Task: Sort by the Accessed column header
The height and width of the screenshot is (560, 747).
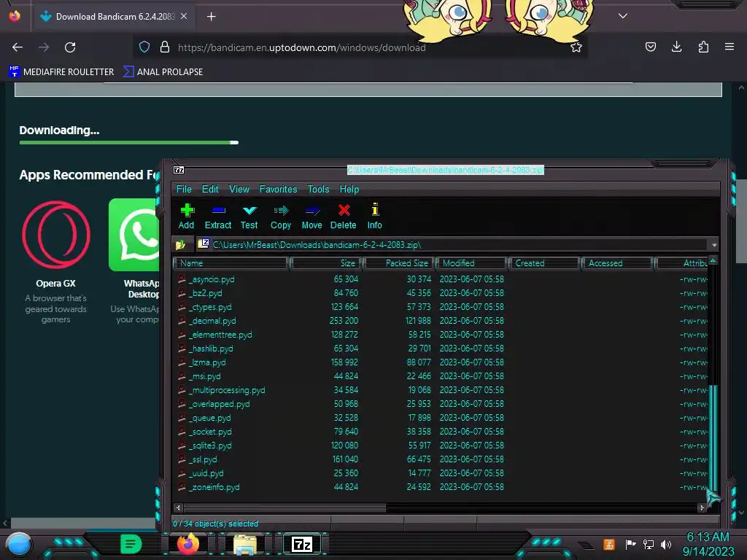Action: click(617, 263)
